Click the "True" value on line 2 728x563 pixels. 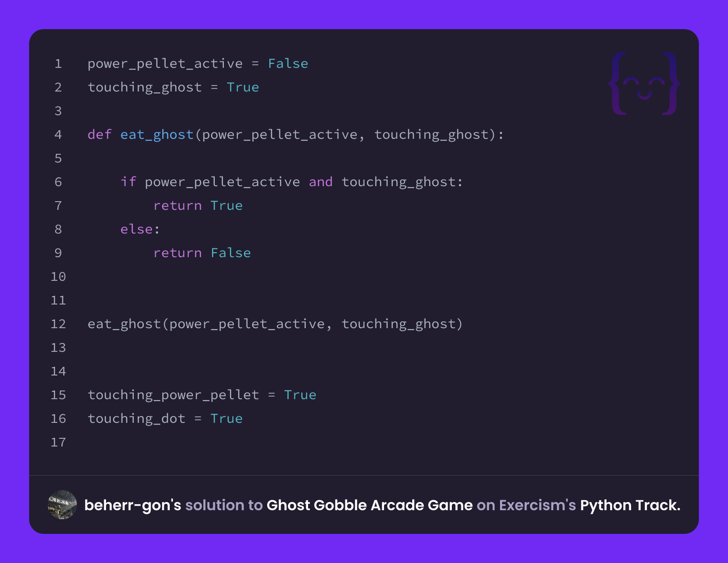click(243, 87)
